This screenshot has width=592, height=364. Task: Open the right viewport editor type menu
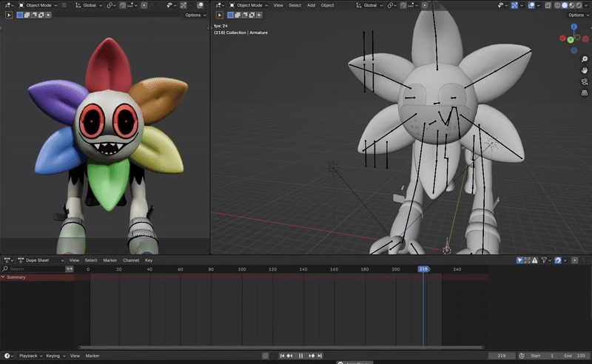220,5
